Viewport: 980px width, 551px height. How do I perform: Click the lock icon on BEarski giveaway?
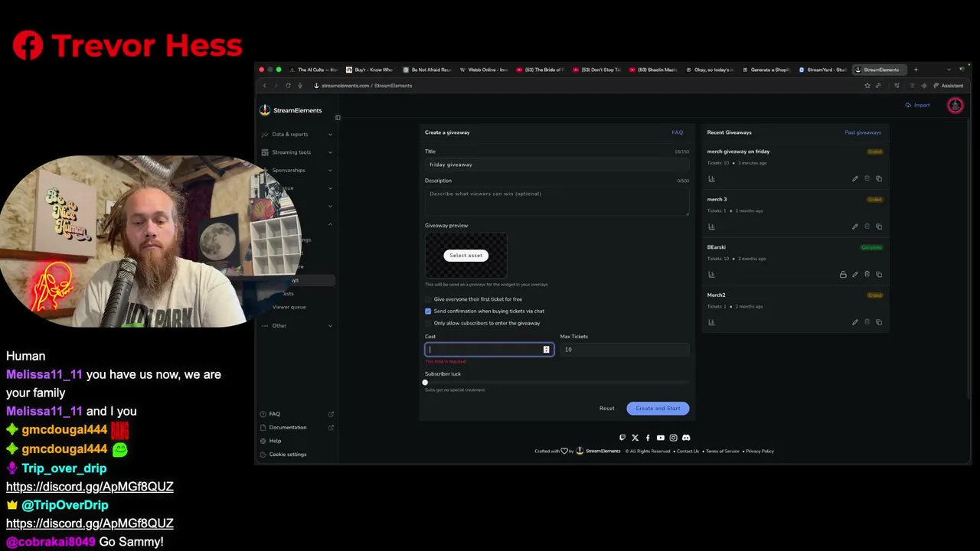tap(843, 275)
